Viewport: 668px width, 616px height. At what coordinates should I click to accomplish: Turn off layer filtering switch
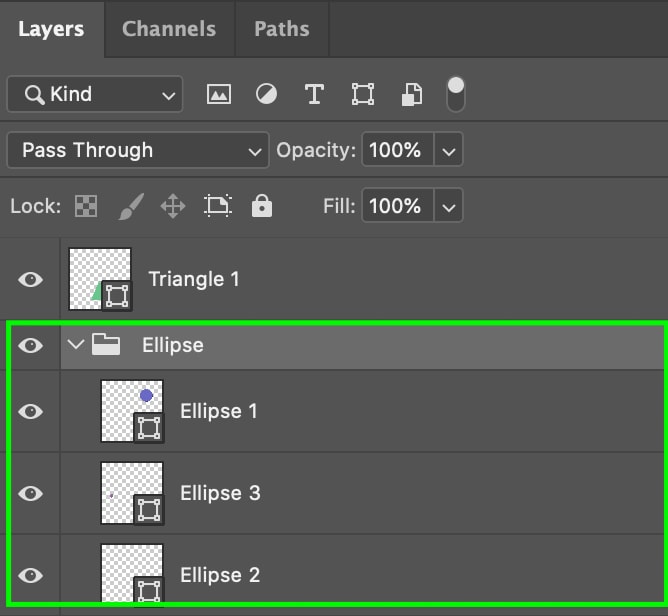(456, 94)
